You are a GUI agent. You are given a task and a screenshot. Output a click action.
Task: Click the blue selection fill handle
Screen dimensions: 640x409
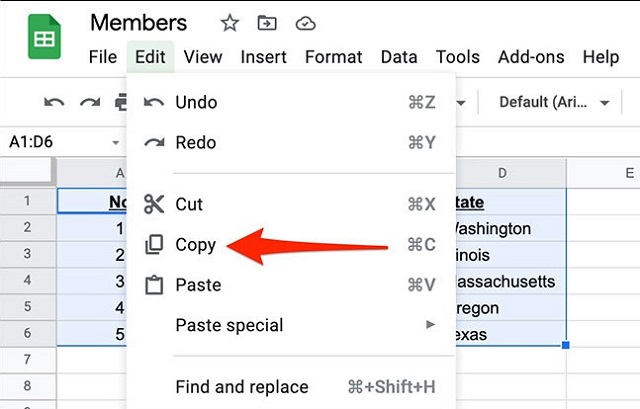[566, 345]
